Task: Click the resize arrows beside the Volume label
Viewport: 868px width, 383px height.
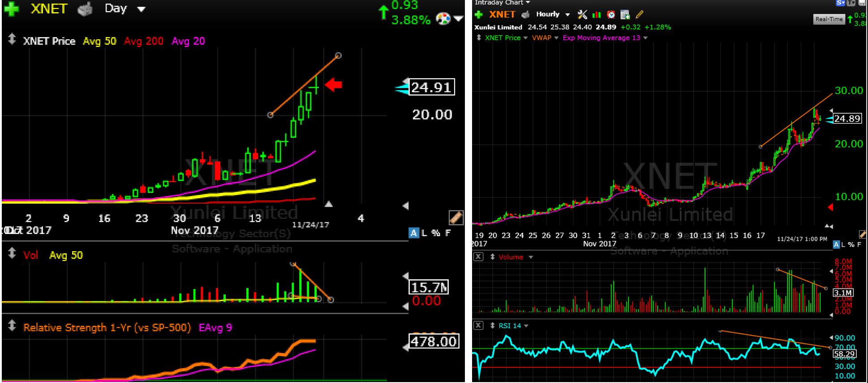Action: pyautogui.click(x=493, y=257)
